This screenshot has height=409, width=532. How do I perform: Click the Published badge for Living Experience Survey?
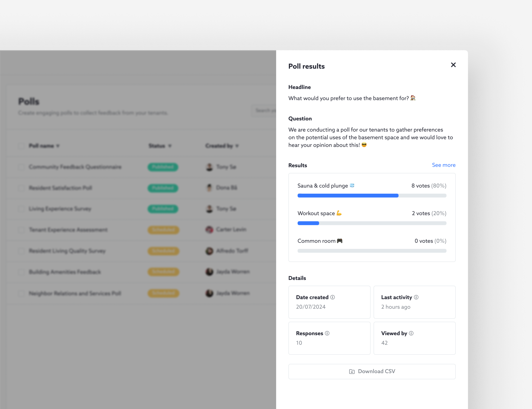point(162,209)
